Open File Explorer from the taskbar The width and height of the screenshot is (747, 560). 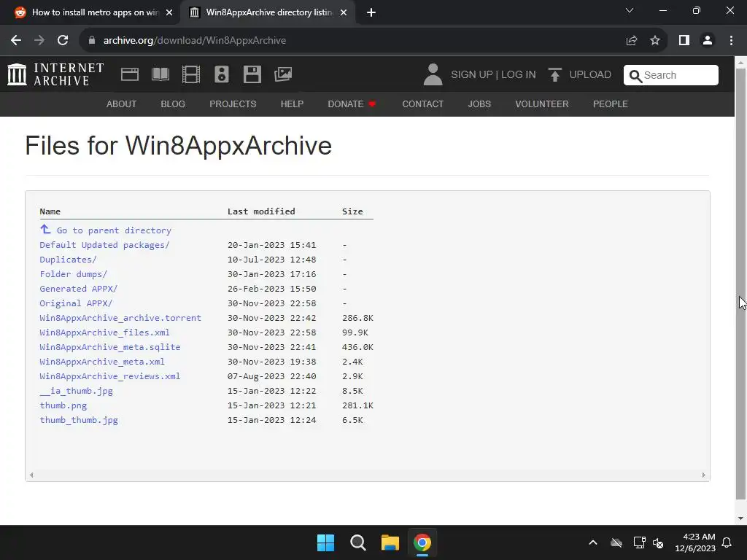coord(390,542)
